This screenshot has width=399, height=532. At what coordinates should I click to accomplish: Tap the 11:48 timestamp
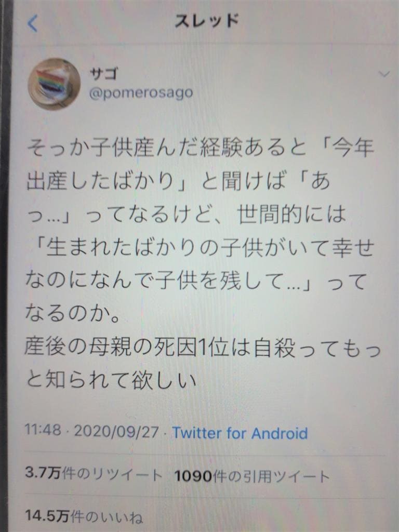point(43,430)
